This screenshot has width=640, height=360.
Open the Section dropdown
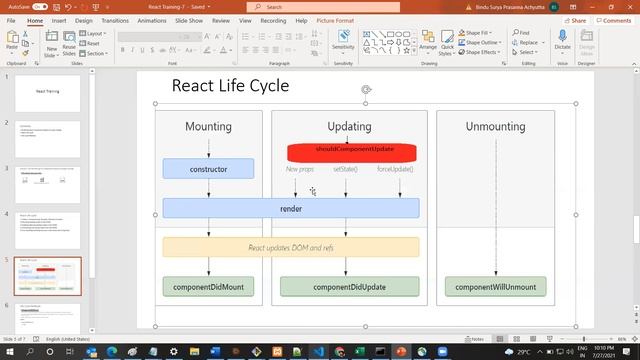pyautogui.click(x=93, y=53)
